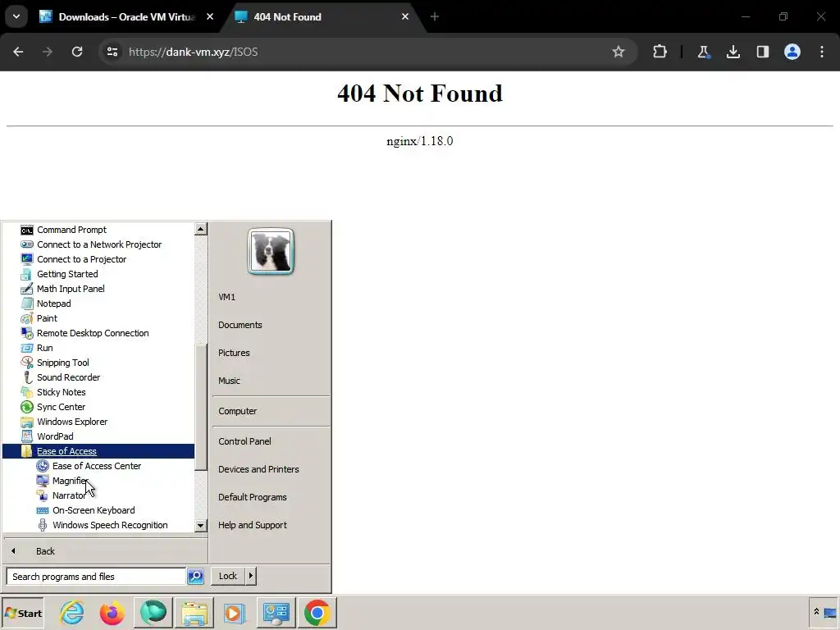Open Windows Media Player from the taskbar
Screen dimensions: 840x630
tap(234, 613)
